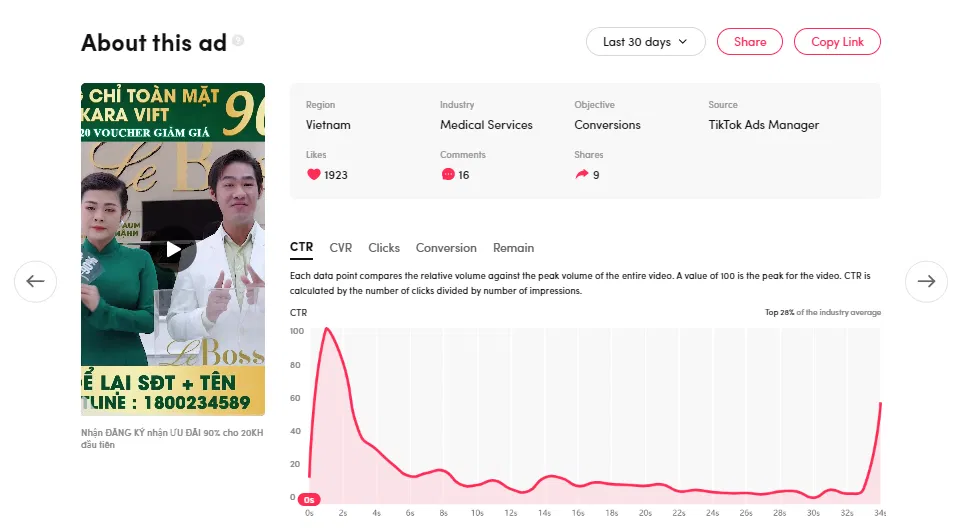Click the heart likes icon
Screen dimensions: 968x531
313,175
